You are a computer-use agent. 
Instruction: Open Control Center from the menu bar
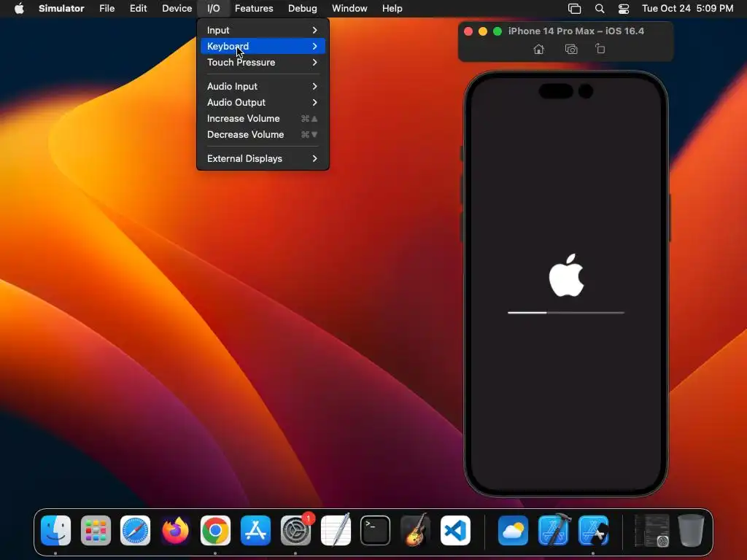[x=623, y=9]
